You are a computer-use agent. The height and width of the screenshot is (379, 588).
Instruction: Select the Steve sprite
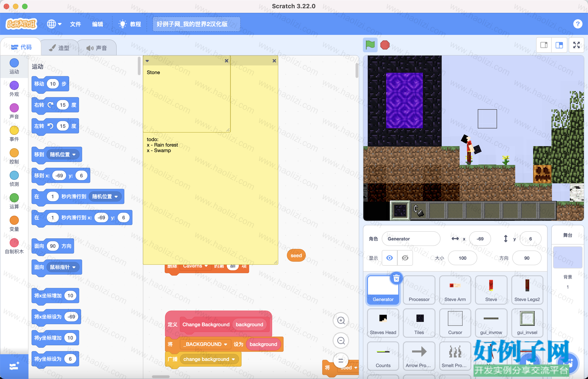[x=491, y=290]
